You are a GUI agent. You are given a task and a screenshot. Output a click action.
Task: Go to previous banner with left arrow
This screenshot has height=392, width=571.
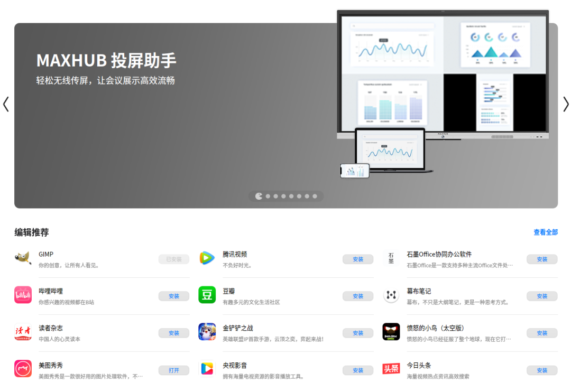click(6, 104)
